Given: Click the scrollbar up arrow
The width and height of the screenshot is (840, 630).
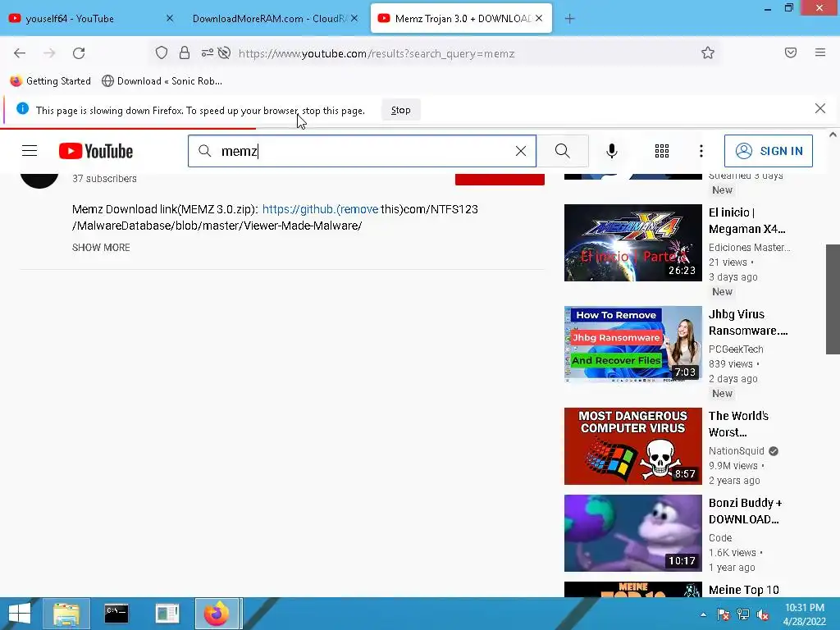Looking at the screenshot, I should coord(833,135).
